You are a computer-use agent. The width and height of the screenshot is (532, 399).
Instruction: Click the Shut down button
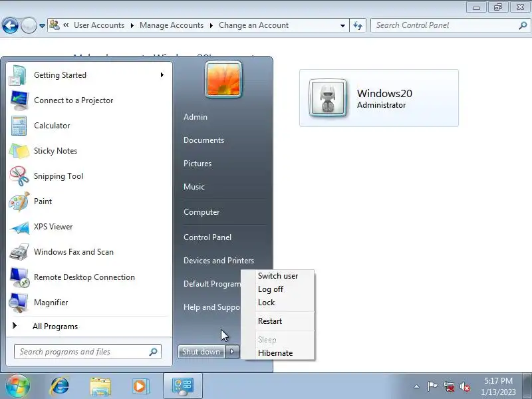(201, 352)
